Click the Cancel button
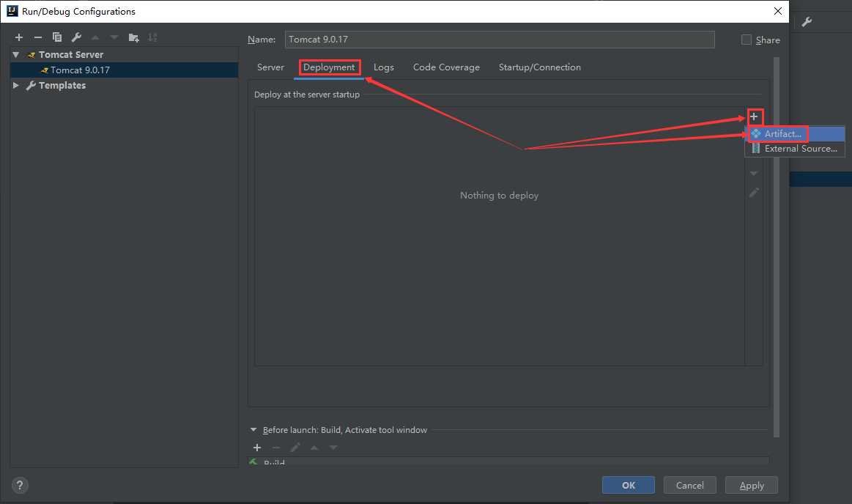This screenshot has height=504, width=852. point(689,485)
